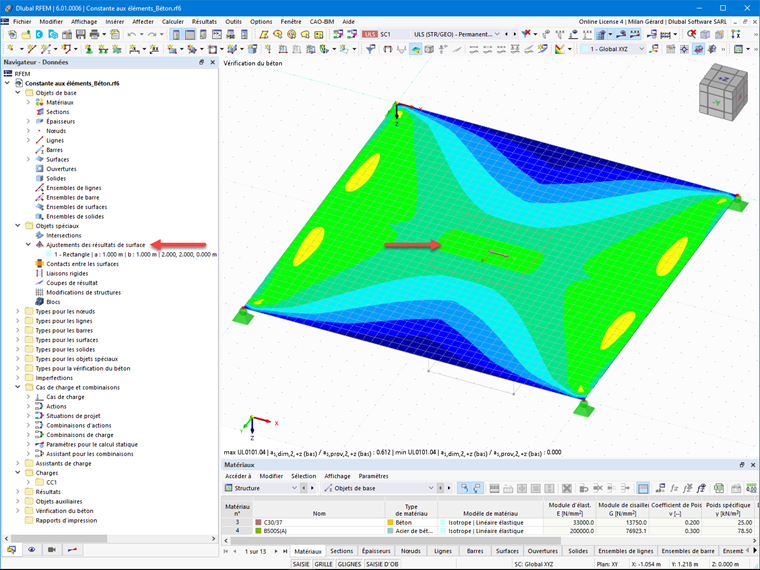760x570 pixels.
Task: Click the Navigator Data tab icon at bottom
Action: pos(12,550)
